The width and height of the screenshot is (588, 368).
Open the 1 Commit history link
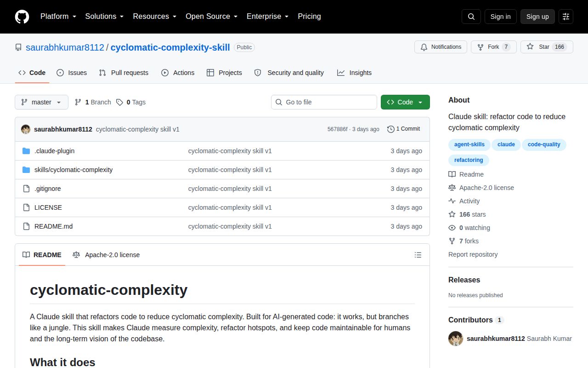click(404, 129)
